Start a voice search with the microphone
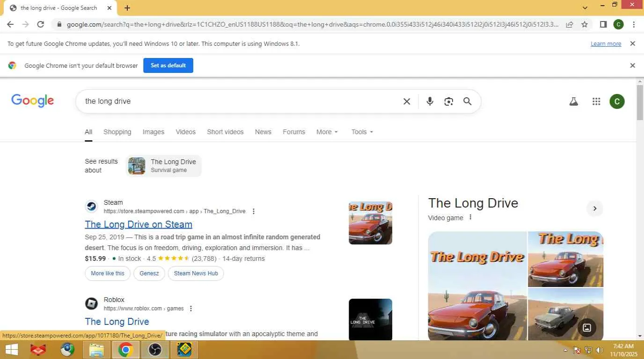This screenshot has height=359, width=644. (x=430, y=101)
